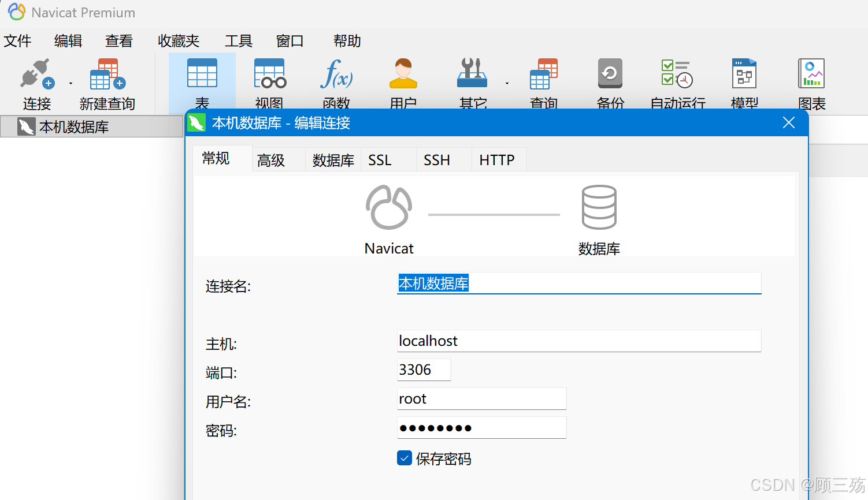This screenshot has height=500, width=868.
Task: Open the Backup (备份) toolbar icon
Action: click(610, 73)
